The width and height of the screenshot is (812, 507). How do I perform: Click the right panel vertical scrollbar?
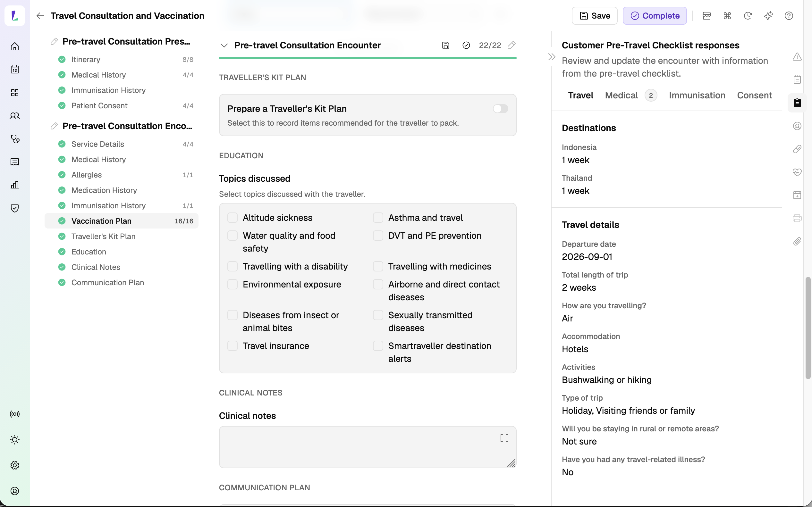point(808,328)
